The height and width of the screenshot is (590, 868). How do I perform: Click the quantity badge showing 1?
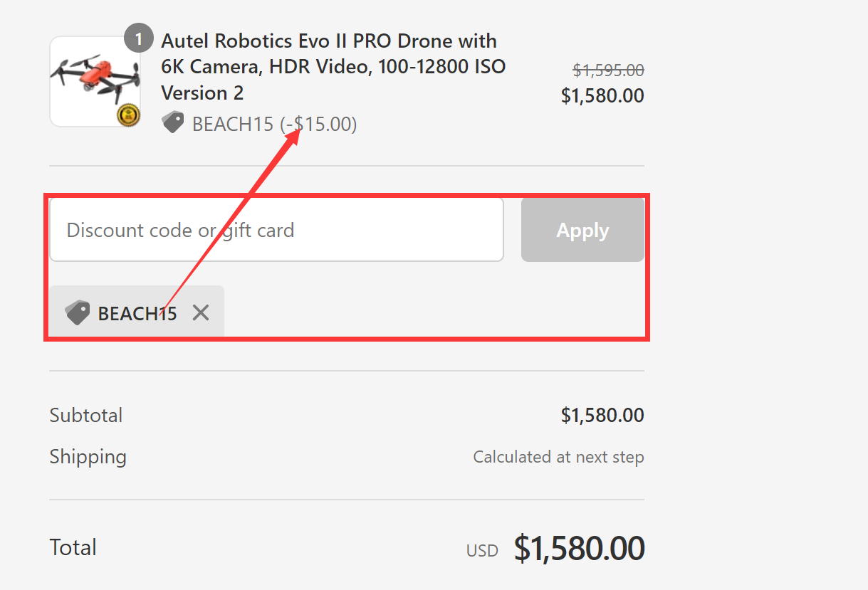139,38
